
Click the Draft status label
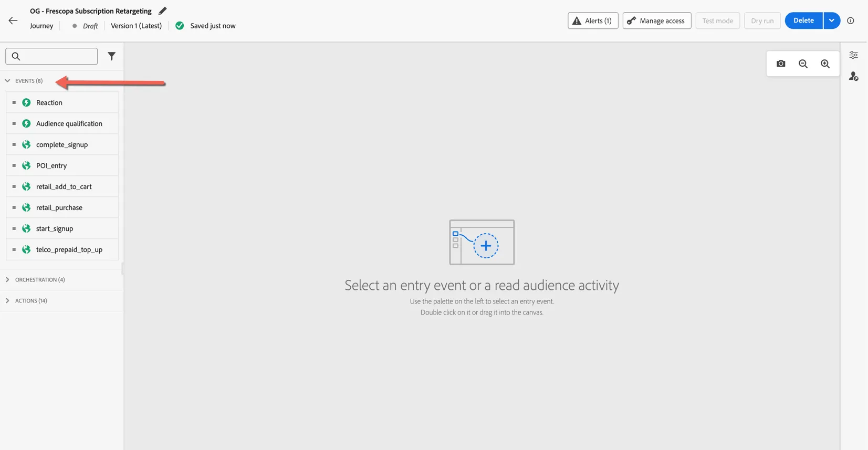coord(90,26)
